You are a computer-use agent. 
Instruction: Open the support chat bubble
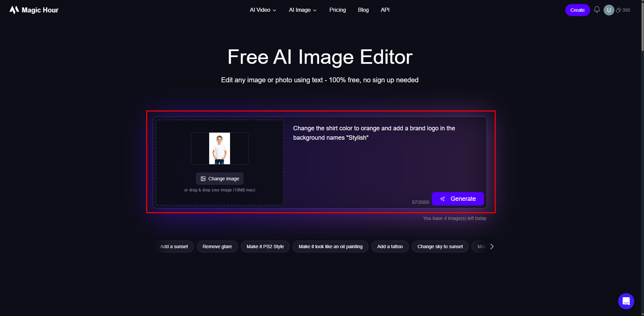(626, 301)
